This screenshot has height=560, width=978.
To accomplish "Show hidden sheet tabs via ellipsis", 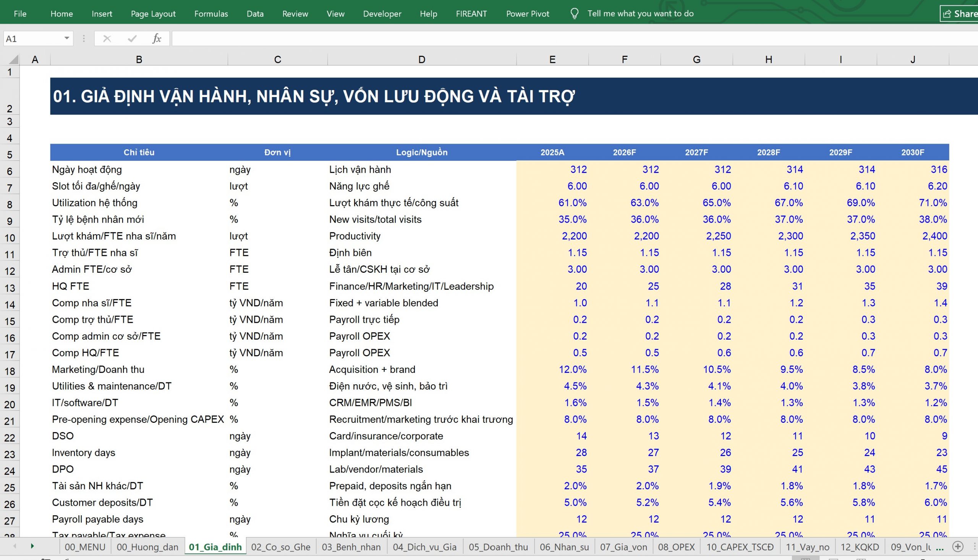I will point(940,547).
